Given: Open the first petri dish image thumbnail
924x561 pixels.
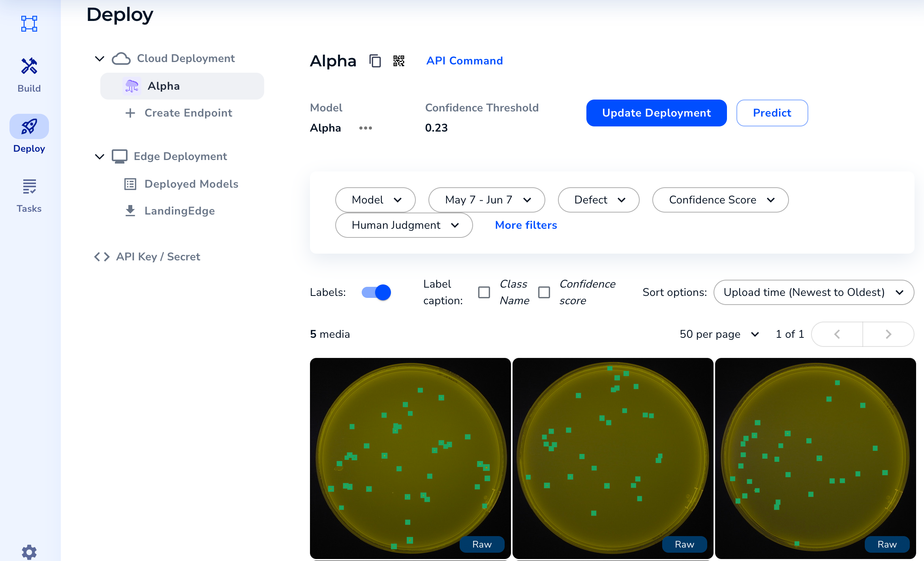Looking at the screenshot, I should tap(410, 458).
